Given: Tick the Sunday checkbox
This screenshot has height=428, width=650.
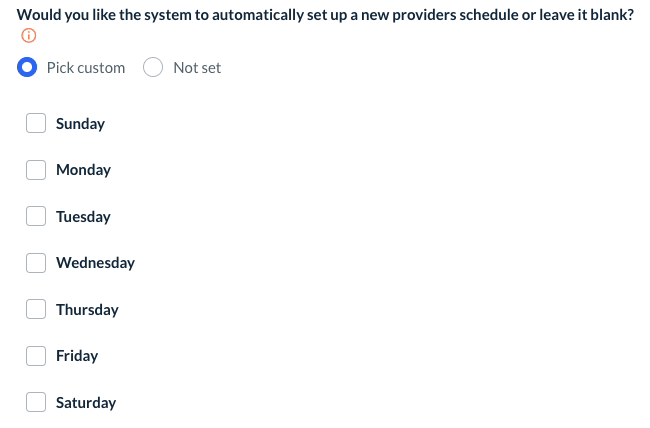Looking at the screenshot, I should pyautogui.click(x=36, y=123).
